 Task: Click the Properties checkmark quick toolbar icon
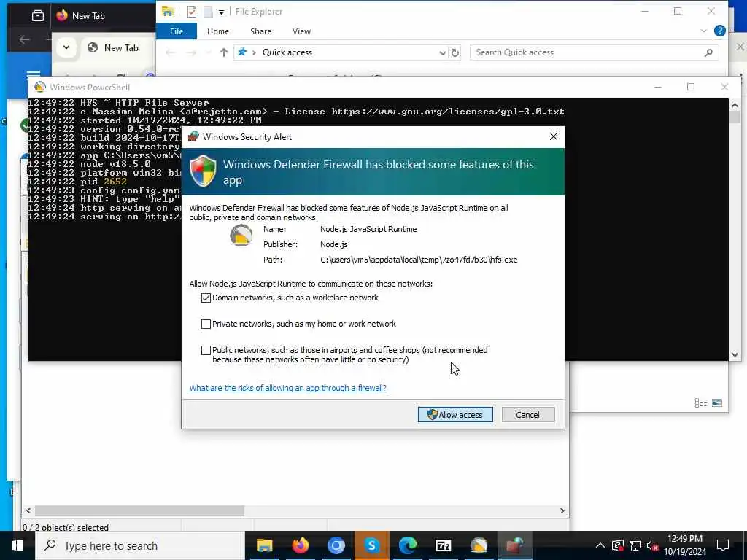[x=192, y=12]
